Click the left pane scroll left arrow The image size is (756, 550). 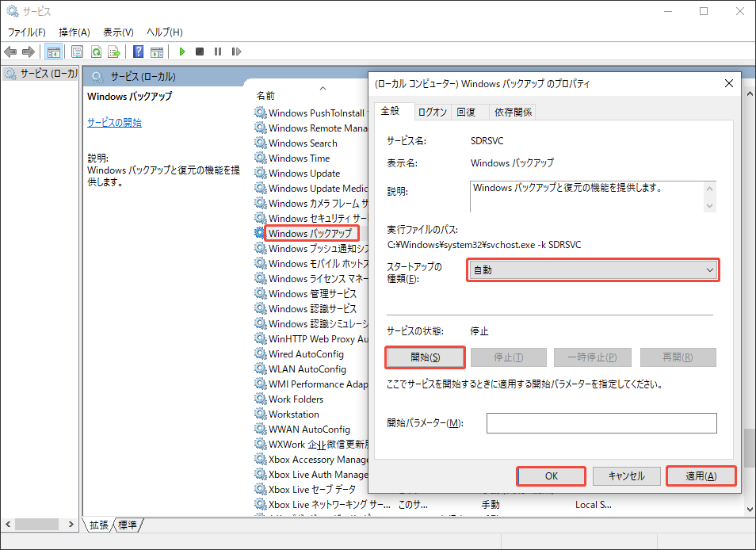coord(8,524)
